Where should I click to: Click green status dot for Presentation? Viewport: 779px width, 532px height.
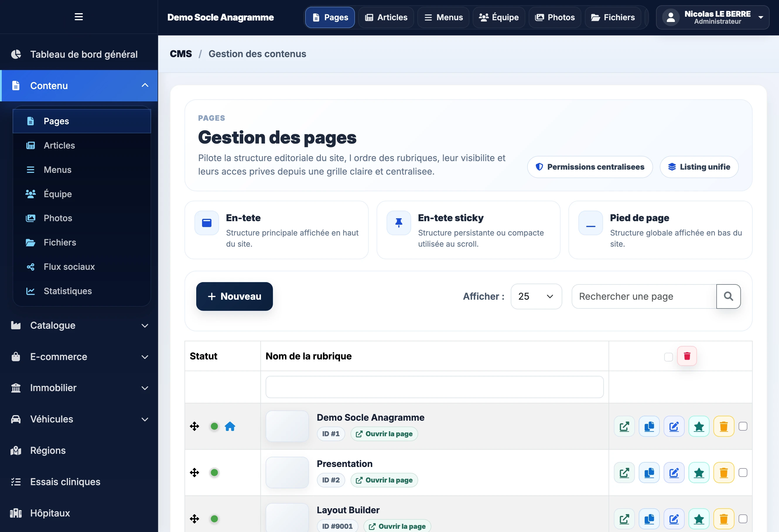tap(214, 473)
